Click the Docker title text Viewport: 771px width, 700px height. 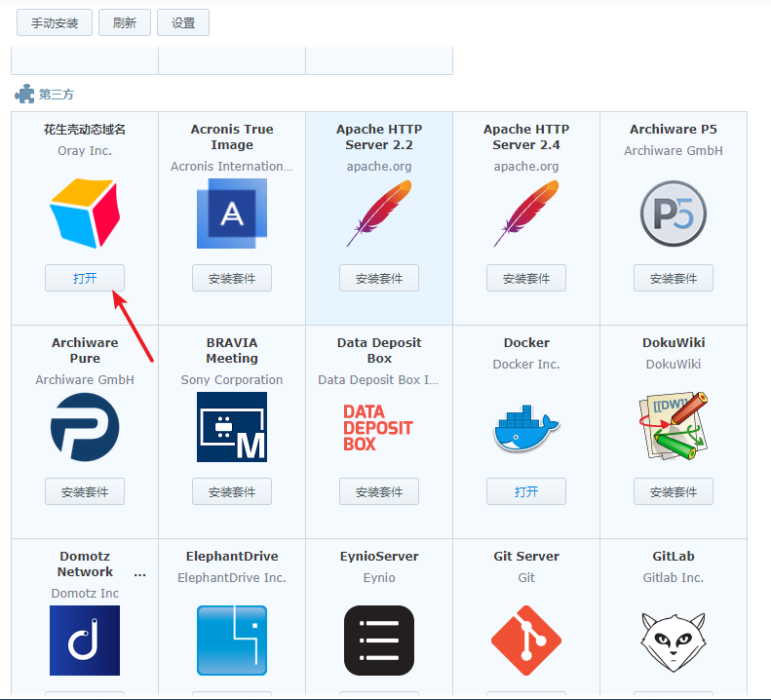tap(526, 342)
